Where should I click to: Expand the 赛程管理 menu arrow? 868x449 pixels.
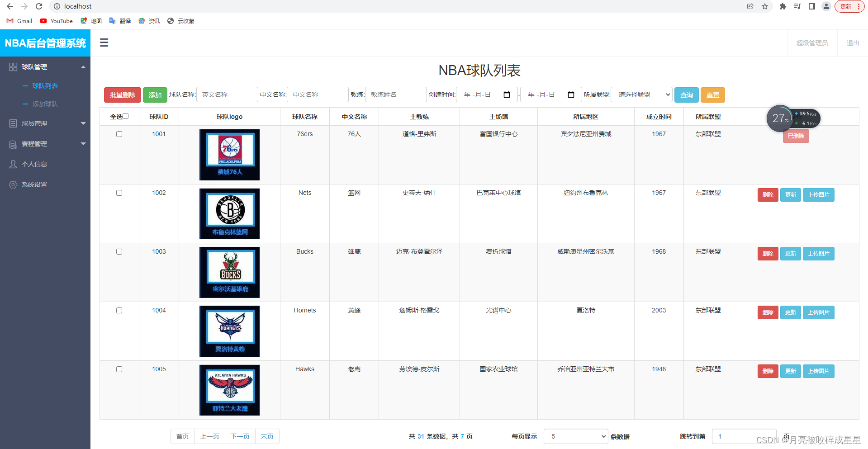point(83,144)
